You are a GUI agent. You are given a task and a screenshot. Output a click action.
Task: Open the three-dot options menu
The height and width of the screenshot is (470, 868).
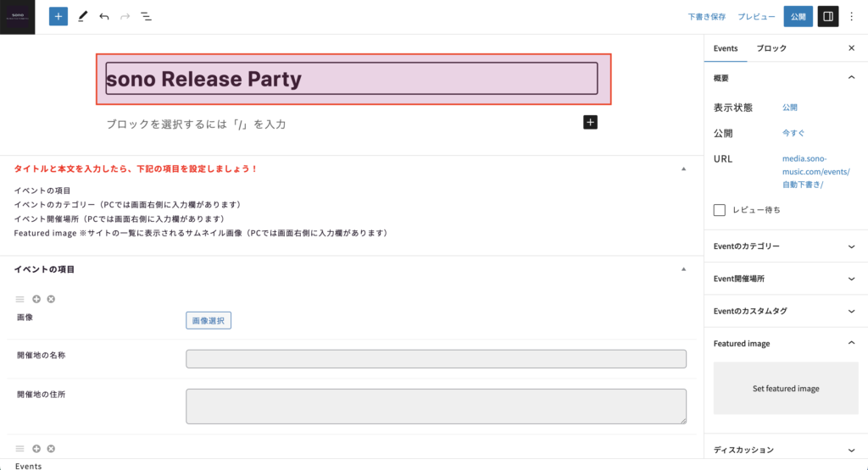pyautogui.click(x=852, y=16)
